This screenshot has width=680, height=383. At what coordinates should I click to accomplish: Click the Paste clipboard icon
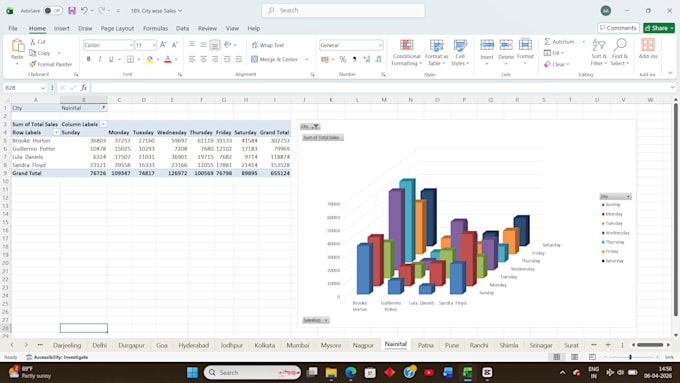click(17, 45)
